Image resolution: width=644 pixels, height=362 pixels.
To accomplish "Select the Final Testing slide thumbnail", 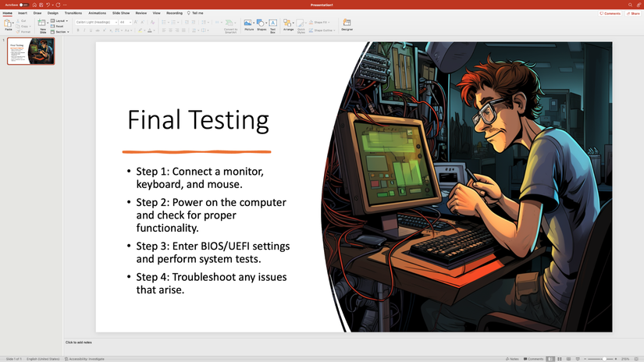I will click(x=30, y=51).
